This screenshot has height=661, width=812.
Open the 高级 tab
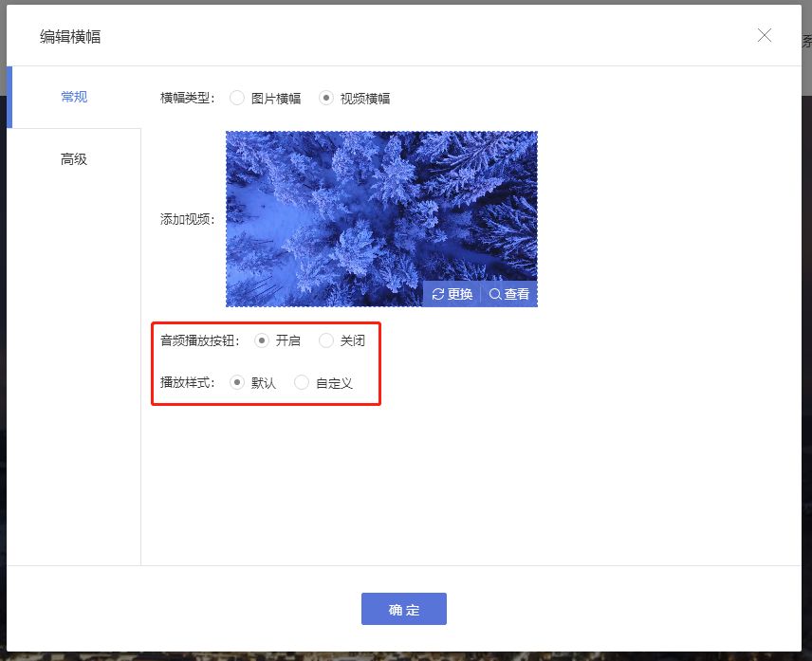(74, 159)
